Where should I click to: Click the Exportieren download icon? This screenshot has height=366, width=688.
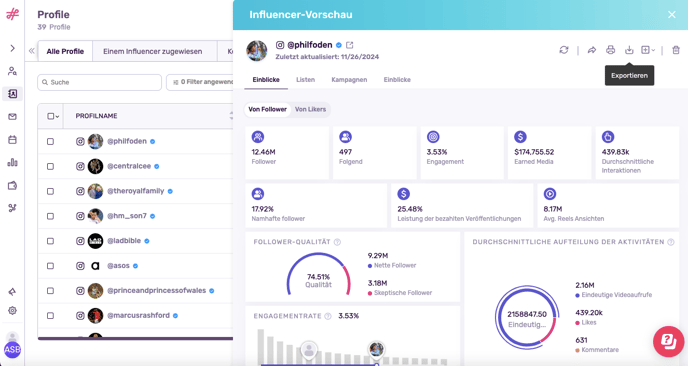[x=629, y=50]
